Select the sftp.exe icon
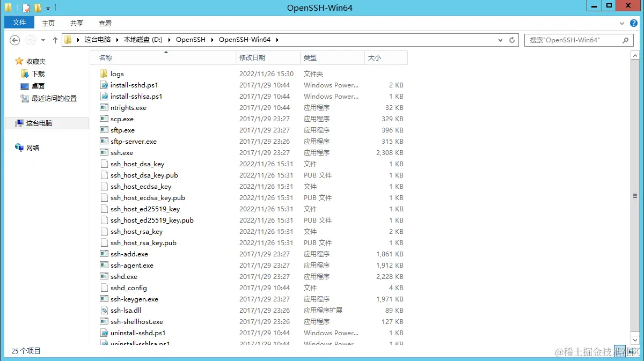The height and width of the screenshot is (361, 644). (104, 130)
